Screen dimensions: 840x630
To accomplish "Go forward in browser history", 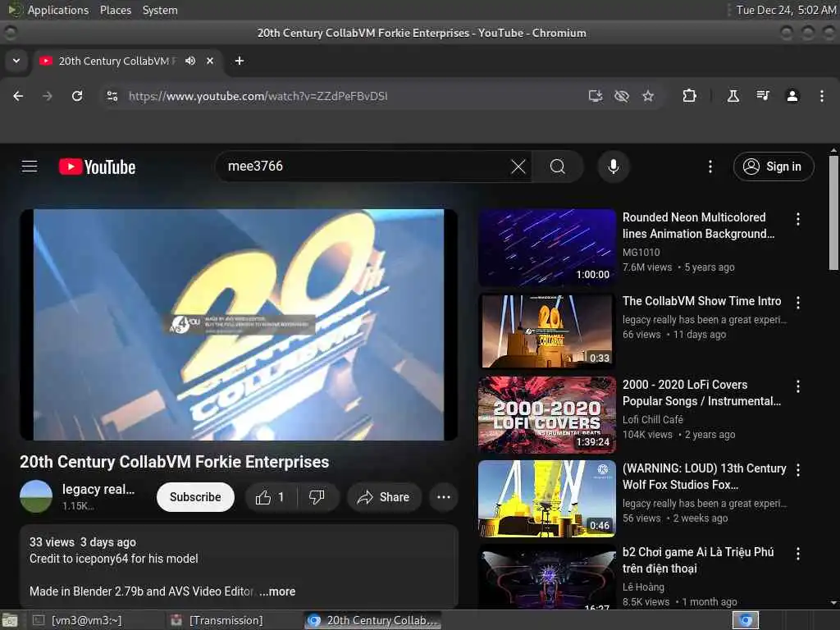I will pyautogui.click(x=48, y=96).
